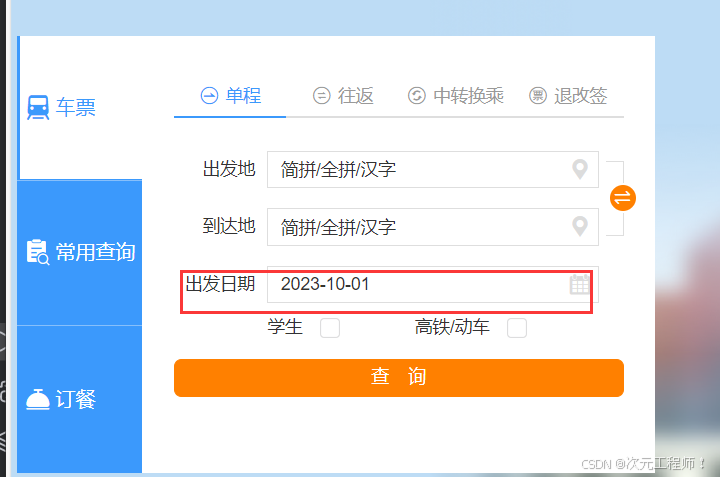Focus the 出发地 input field
Image resolution: width=720 pixels, height=477 pixels.
point(433,169)
